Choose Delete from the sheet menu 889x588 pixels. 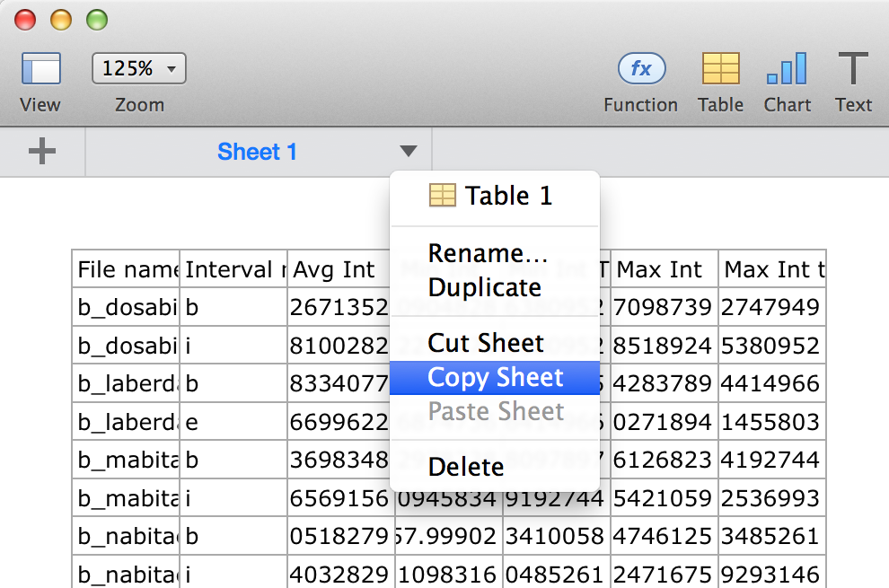[x=466, y=467]
